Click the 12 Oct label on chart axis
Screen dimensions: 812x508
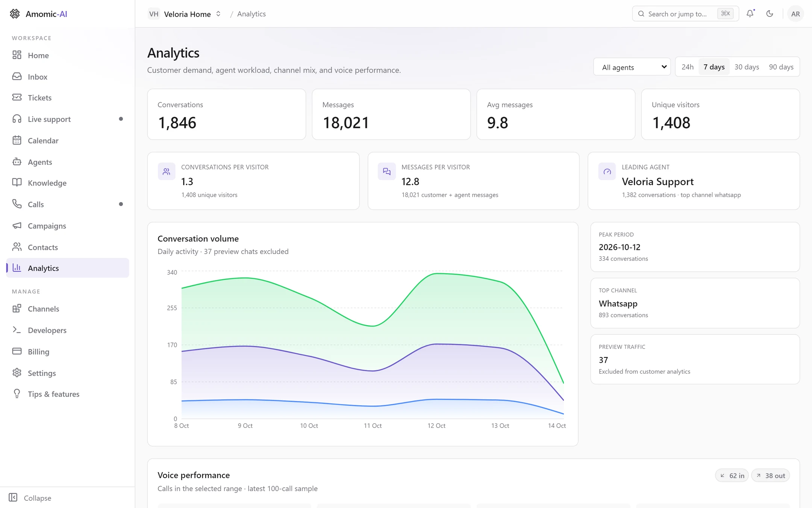click(x=436, y=426)
